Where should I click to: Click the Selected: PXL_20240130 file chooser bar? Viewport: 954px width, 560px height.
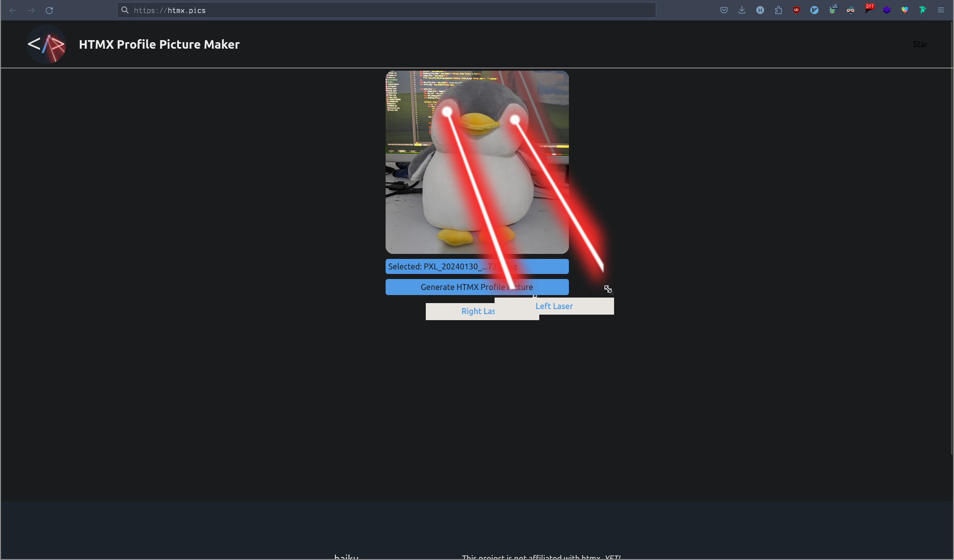tap(477, 266)
